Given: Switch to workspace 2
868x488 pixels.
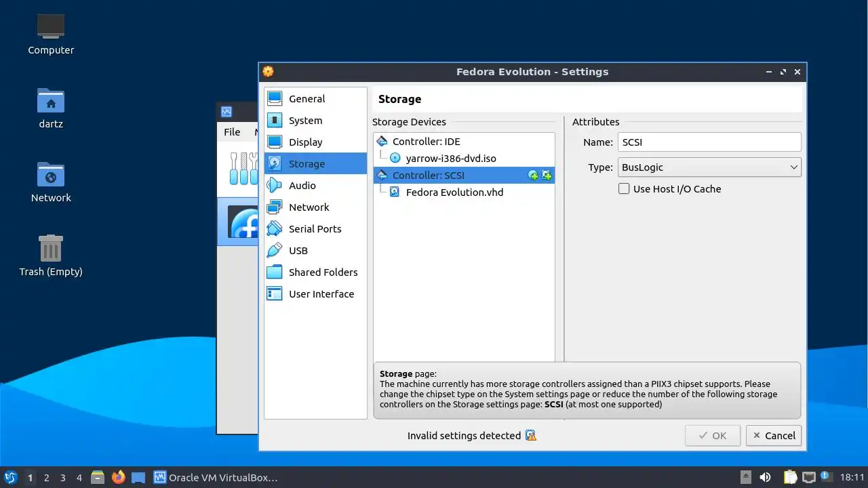Looking at the screenshot, I should point(46,478).
